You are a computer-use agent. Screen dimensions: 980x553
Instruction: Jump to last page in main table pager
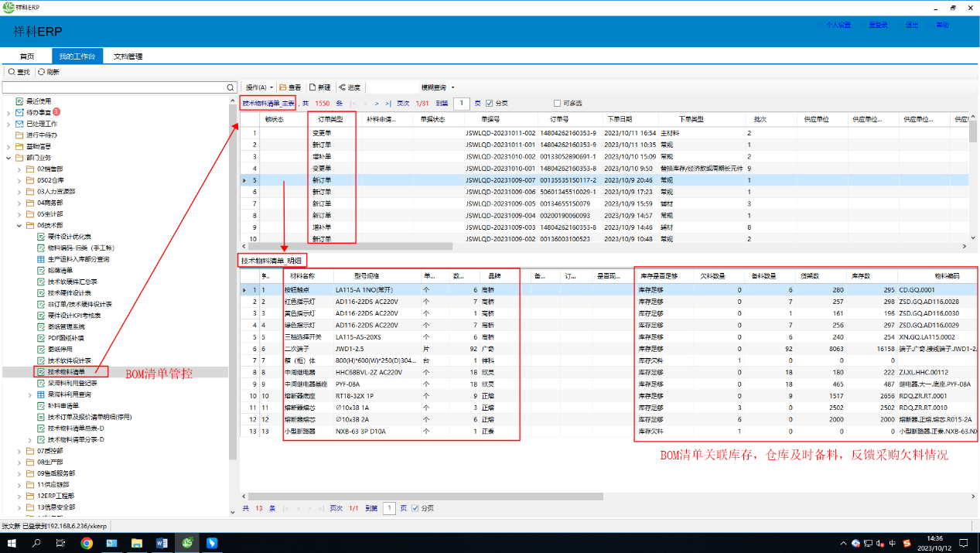click(388, 103)
